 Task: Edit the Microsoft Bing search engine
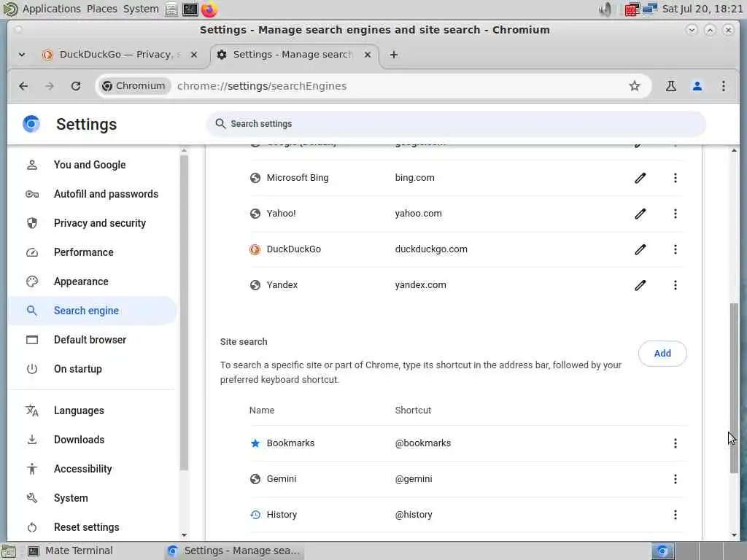[640, 178]
